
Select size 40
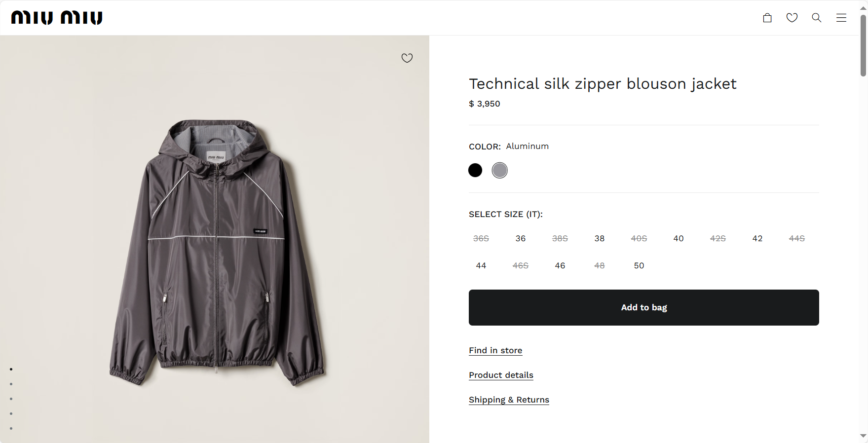click(x=679, y=238)
